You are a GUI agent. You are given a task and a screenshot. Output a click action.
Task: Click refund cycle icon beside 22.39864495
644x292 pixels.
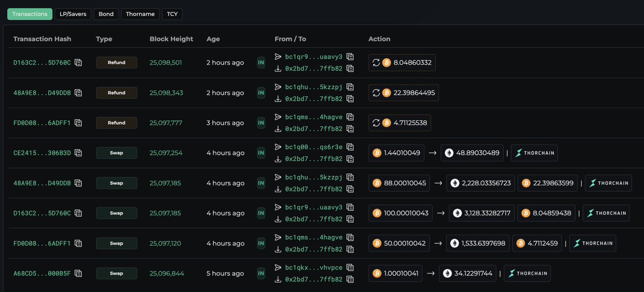[376, 93]
